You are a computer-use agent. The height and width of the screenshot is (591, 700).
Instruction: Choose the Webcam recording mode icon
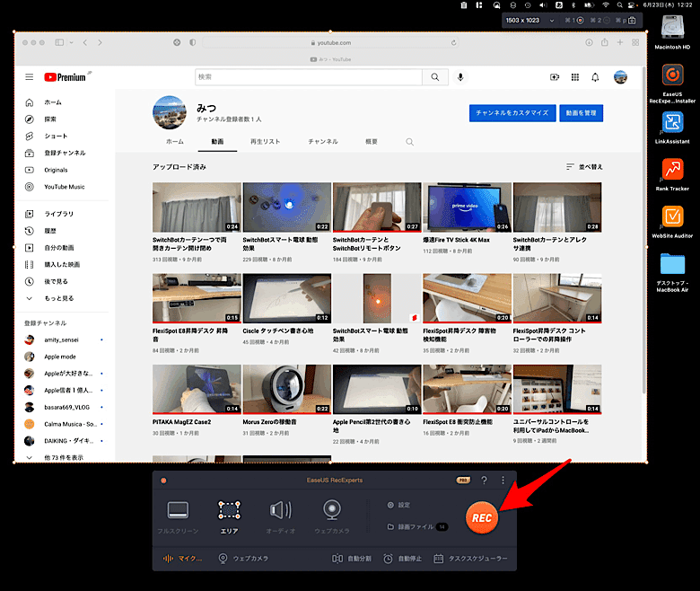pyautogui.click(x=332, y=510)
